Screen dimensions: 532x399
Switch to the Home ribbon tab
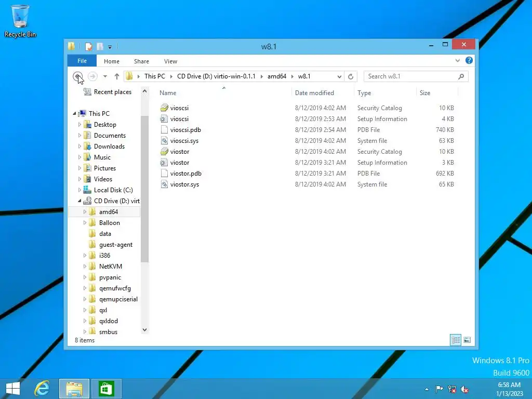(112, 61)
